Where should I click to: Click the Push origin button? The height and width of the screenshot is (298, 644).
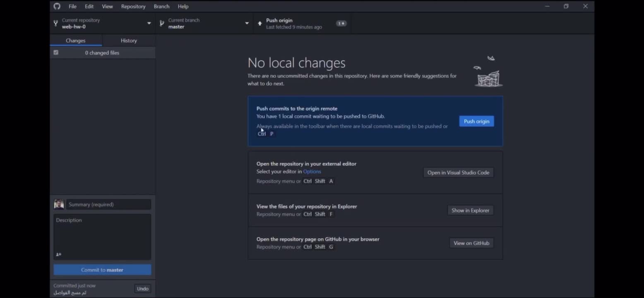pyautogui.click(x=476, y=121)
